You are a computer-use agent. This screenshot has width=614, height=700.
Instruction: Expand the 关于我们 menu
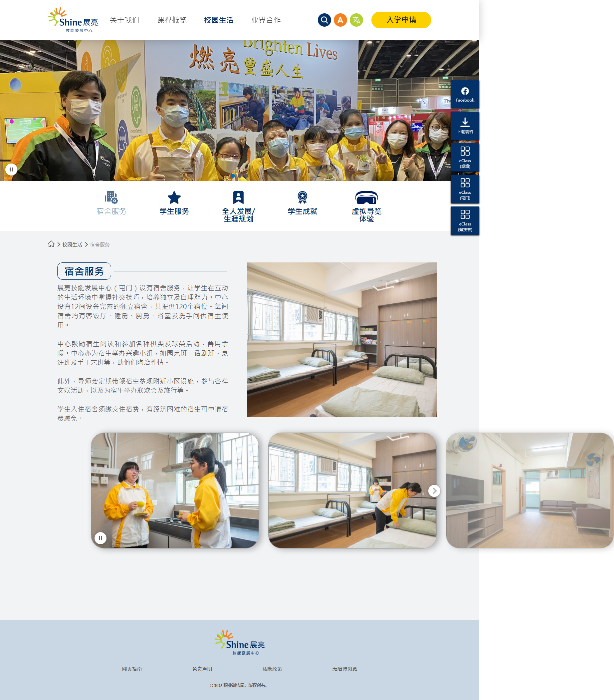pos(124,20)
